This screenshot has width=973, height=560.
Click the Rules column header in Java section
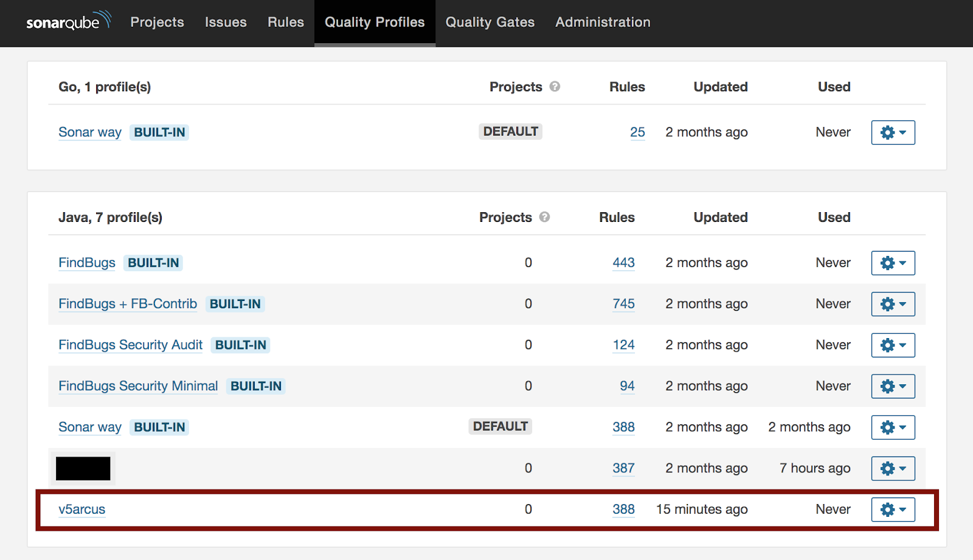click(617, 217)
